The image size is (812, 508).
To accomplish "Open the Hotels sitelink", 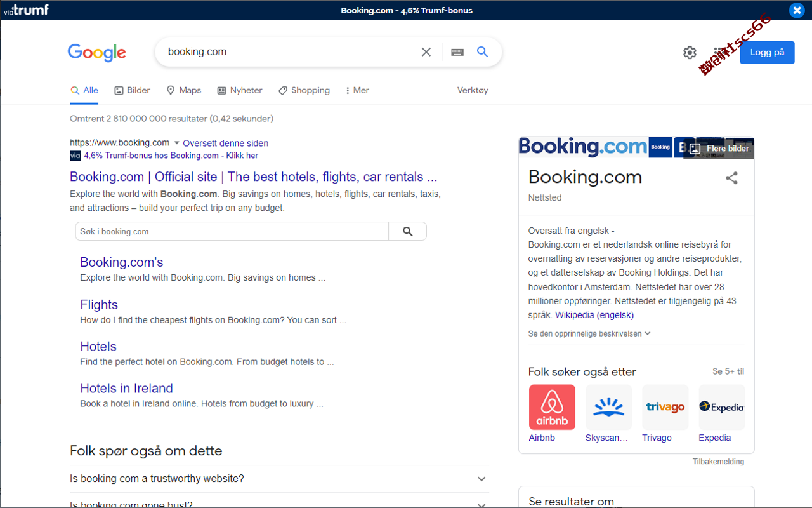I will [x=98, y=347].
